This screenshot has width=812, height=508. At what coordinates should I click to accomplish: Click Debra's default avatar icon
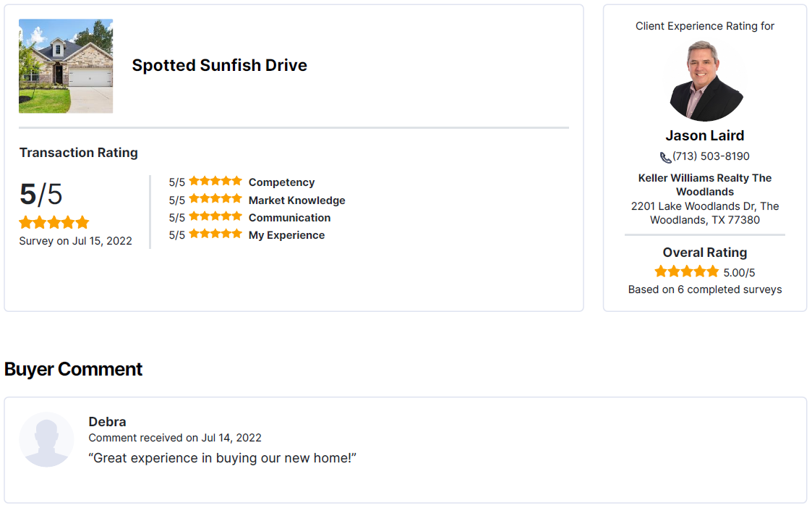point(46,439)
